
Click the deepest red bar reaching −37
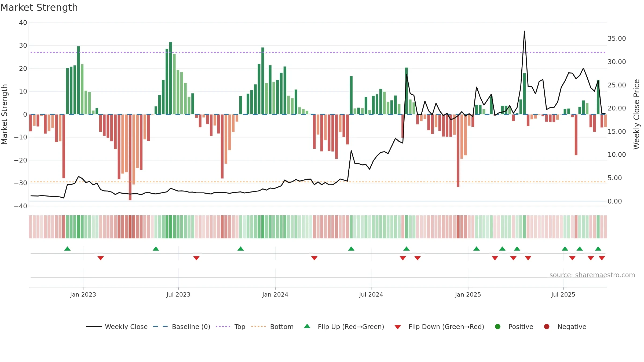pos(130,157)
